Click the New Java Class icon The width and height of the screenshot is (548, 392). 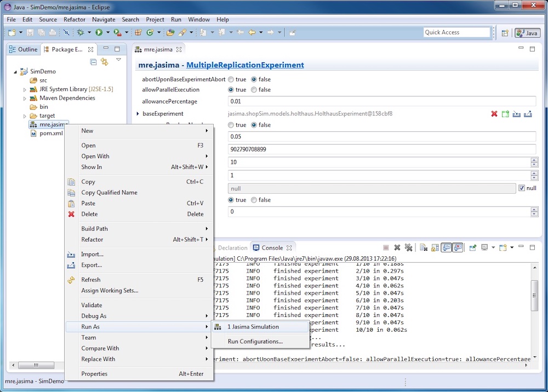tap(150, 32)
